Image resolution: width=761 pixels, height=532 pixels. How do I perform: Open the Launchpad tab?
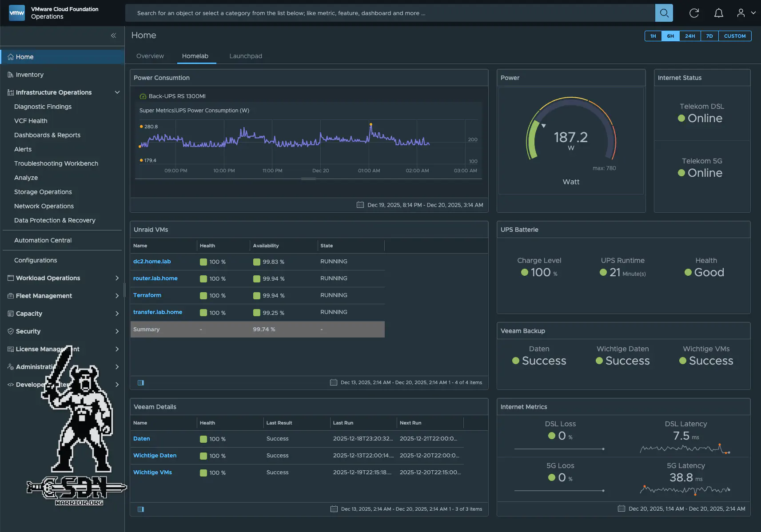point(245,56)
